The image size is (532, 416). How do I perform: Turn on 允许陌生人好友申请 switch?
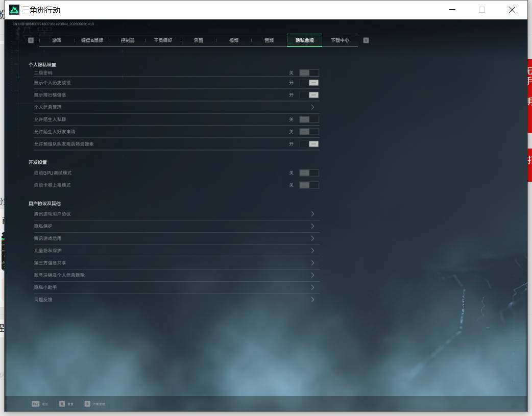tap(309, 131)
